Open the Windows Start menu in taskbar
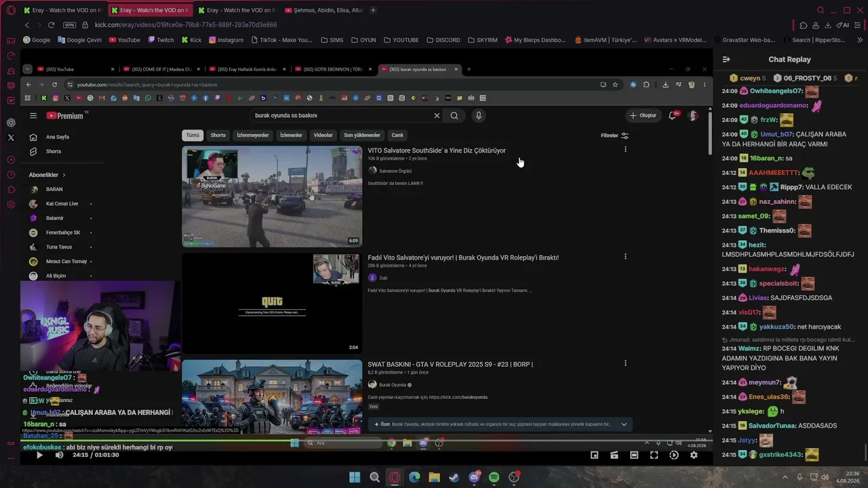The height and width of the screenshot is (488, 868). click(355, 477)
